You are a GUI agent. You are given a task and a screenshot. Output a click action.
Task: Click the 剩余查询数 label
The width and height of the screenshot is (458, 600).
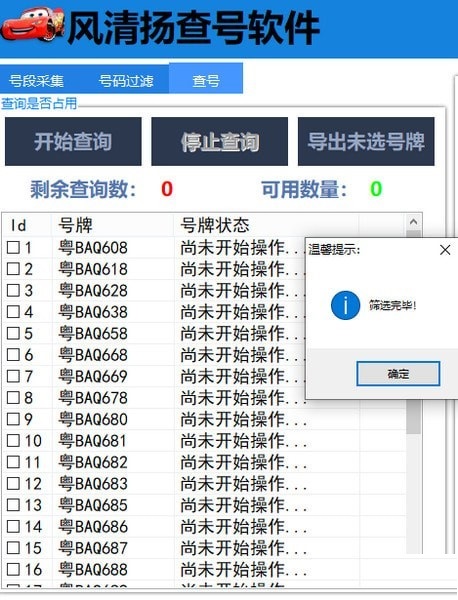pyautogui.click(x=83, y=189)
